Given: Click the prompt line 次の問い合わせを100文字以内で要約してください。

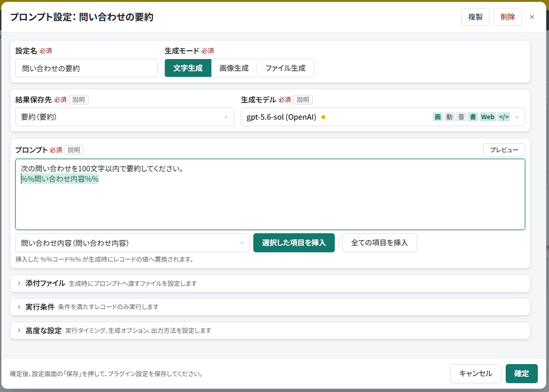Looking at the screenshot, I should (x=102, y=169).
